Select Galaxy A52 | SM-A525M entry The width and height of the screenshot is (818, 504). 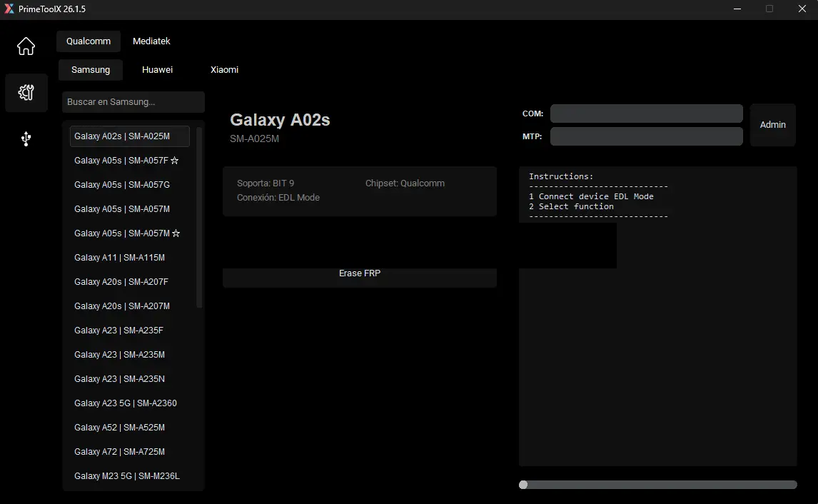point(129,428)
